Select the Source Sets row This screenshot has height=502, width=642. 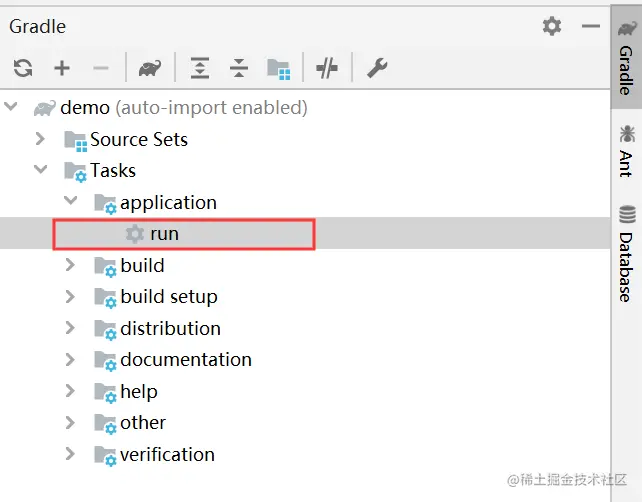tap(305, 139)
